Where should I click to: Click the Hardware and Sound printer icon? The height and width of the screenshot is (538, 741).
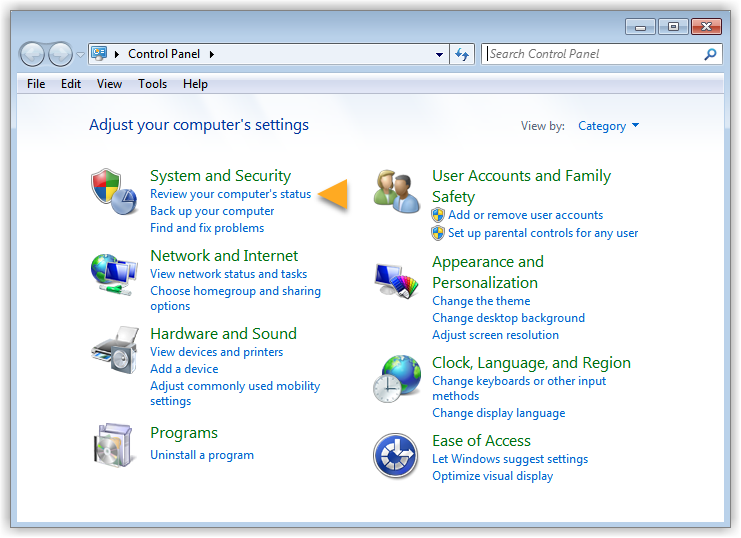tap(114, 349)
